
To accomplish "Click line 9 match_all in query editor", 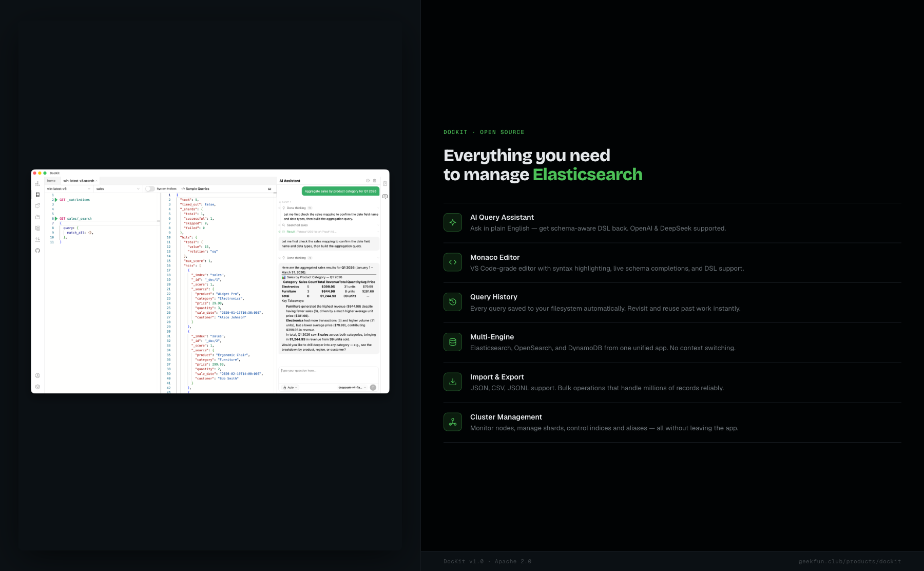I will [80, 233].
